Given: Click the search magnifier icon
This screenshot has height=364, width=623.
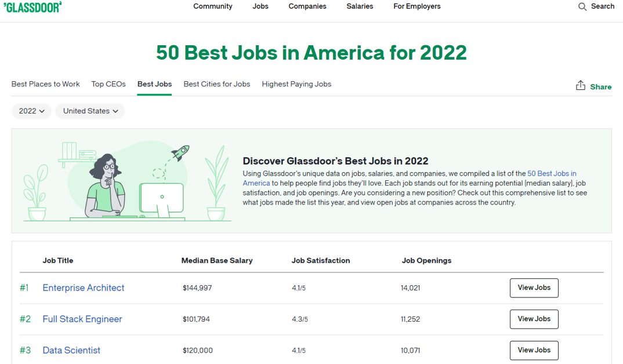Looking at the screenshot, I should pos(582,6).
